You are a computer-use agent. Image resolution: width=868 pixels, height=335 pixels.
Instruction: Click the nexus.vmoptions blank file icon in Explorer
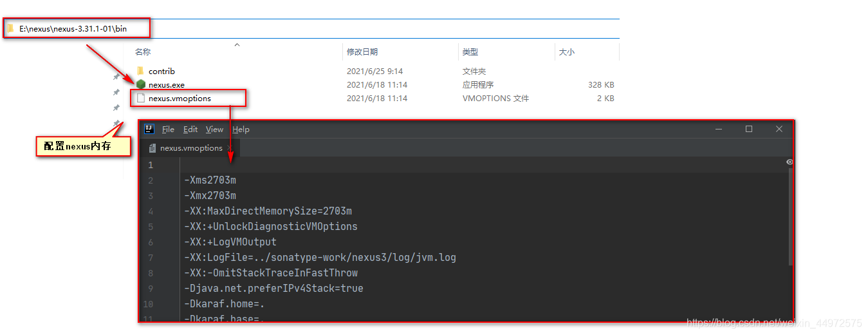pos(141,99)
